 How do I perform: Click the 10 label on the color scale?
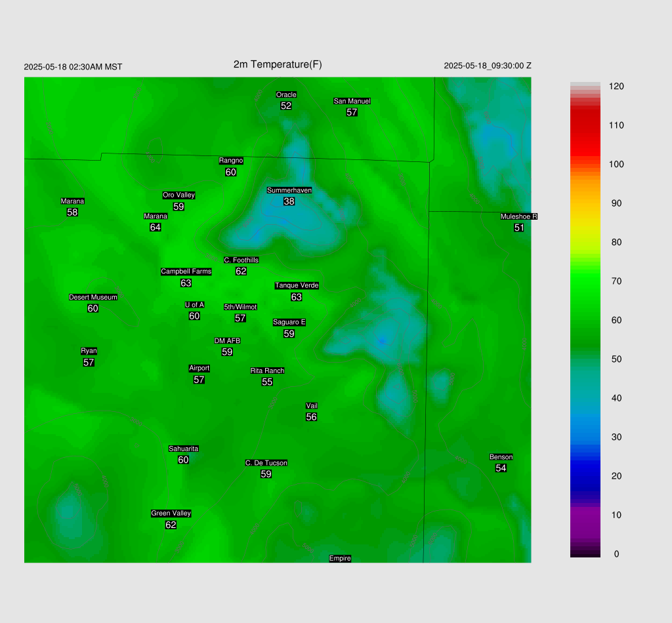616,515
